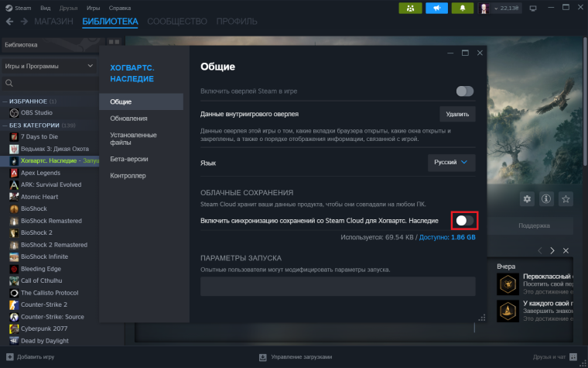The width and height of the screenshot is (588, 368).
Task: Go to МАГАЗИН tab
Action: (53, 22)
